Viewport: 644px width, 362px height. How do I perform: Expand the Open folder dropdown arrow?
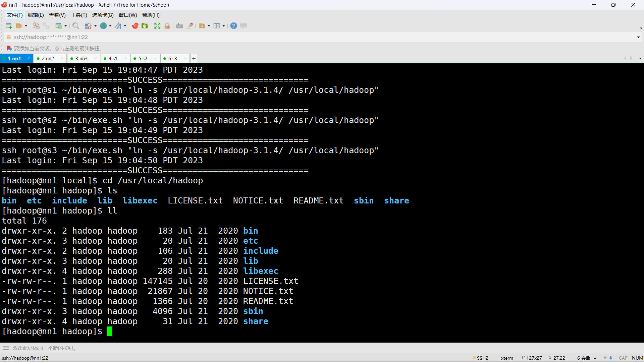coord(26,26)
